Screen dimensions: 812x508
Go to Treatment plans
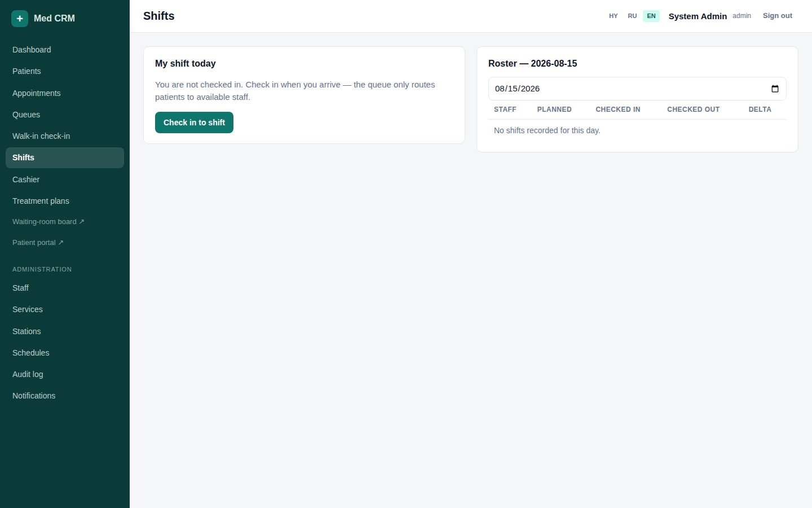[65, 201]
